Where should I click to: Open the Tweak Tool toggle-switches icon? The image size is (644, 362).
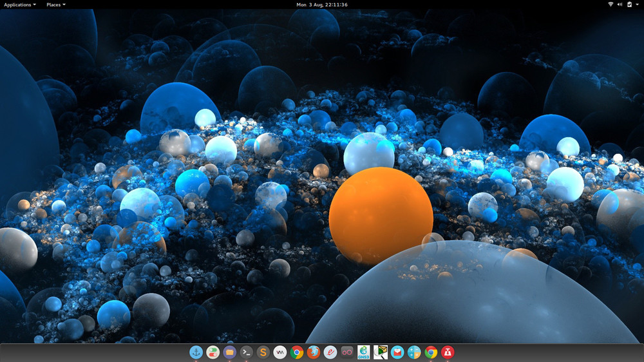213,352
